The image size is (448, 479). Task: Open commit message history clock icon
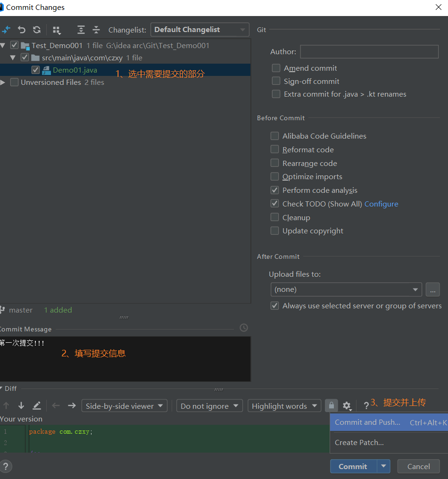click(x=243, y=328)
